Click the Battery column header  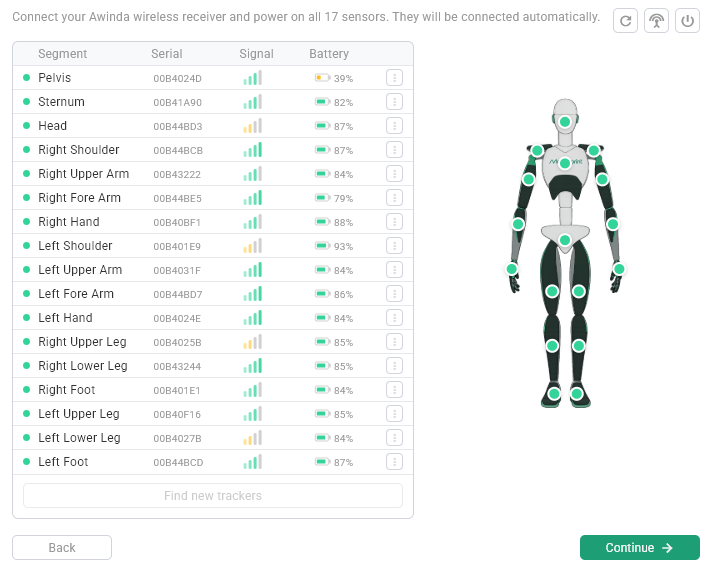[x=329, y=54]
